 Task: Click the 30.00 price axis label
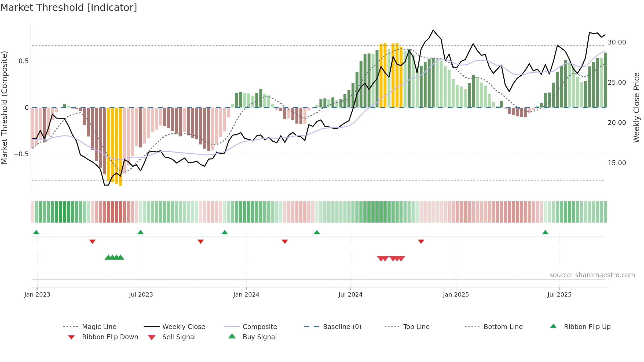click(617, 42)
